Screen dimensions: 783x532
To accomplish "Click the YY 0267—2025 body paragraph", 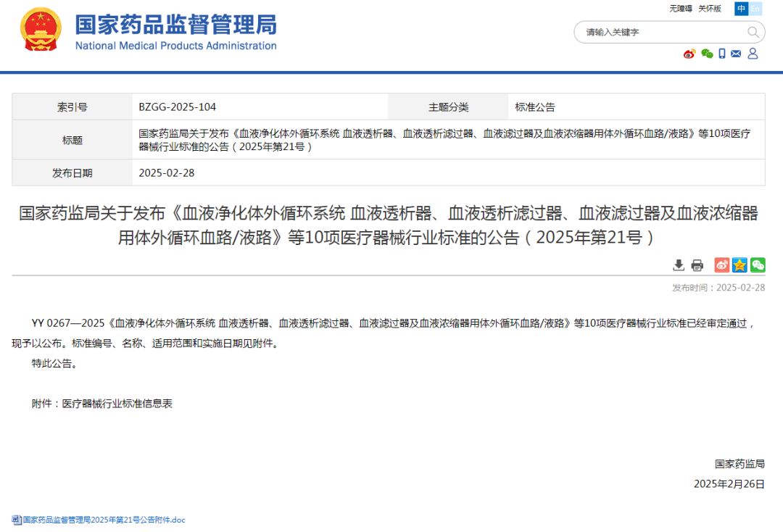I will click(x=384, y=333).
